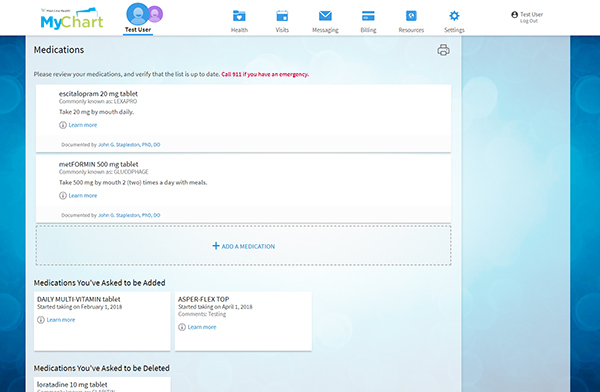Open the Settings menu label
The image size is (600, 392).
tap(454, 30)
